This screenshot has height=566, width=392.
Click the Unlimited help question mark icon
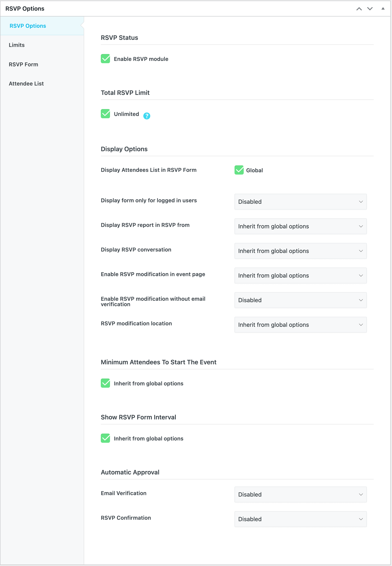[x=147, y=116]
